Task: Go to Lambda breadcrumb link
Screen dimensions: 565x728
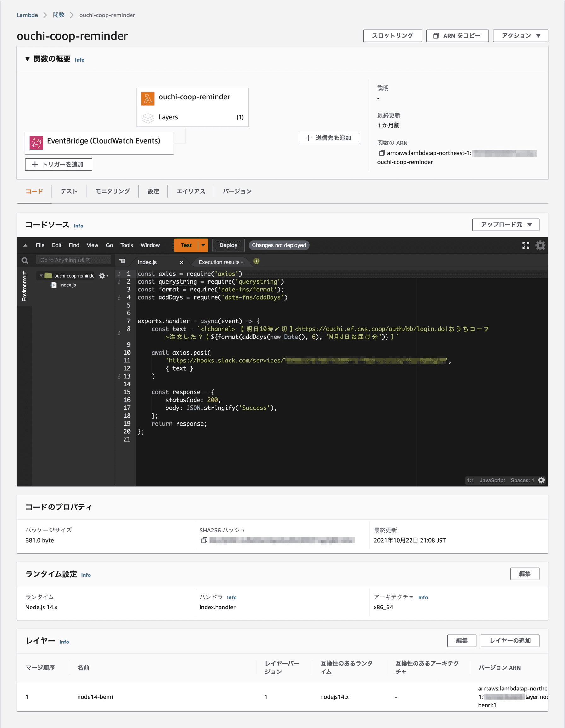Action: click(x=27, y=15)
